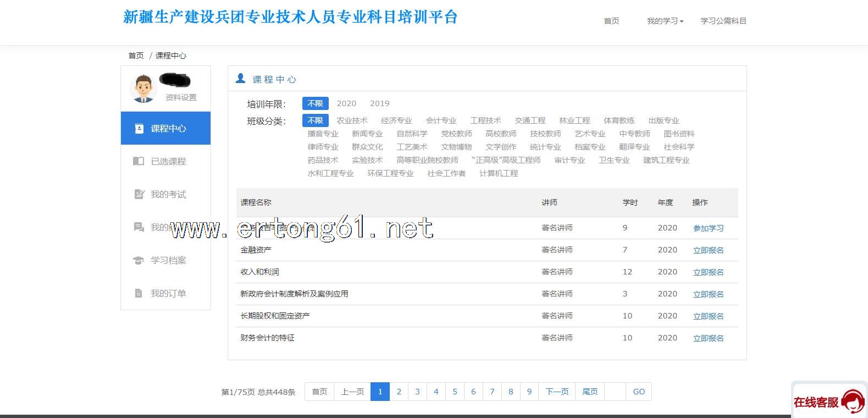
Task: Click the user avatar image
Action: (143, 88)
